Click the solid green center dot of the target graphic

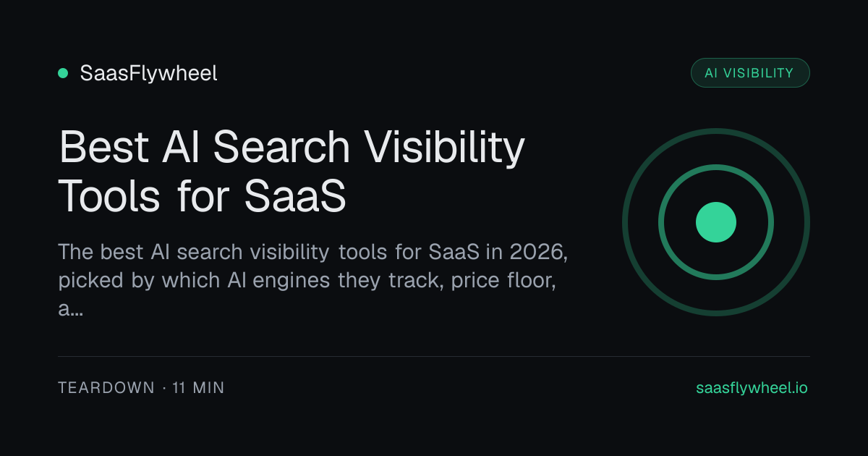[x=716, y=222]
